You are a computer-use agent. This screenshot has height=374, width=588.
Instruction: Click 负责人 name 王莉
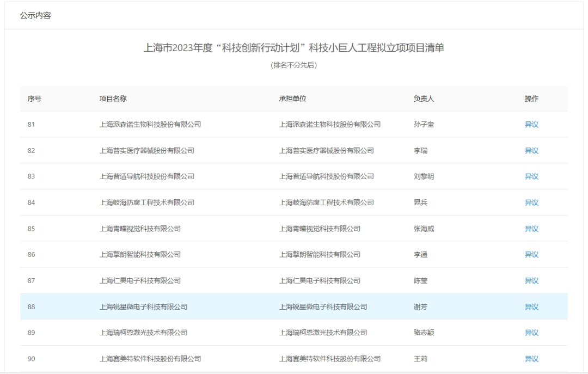click(420, 359)
